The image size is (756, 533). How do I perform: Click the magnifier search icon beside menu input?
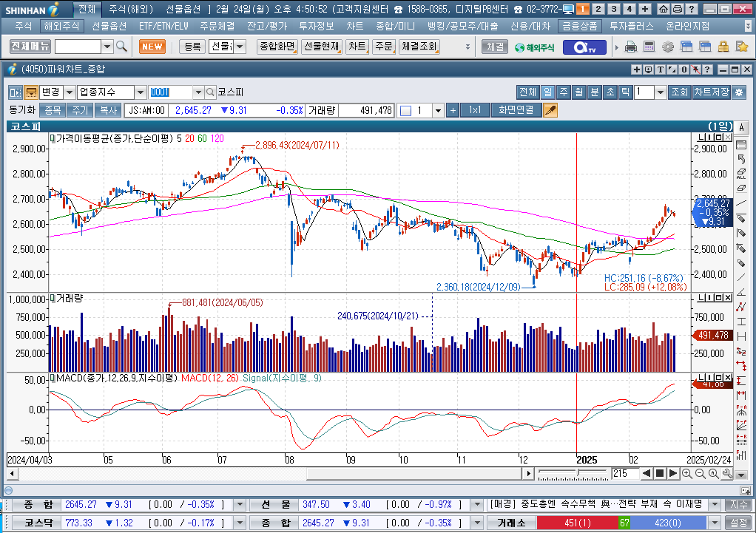point(121,47)
